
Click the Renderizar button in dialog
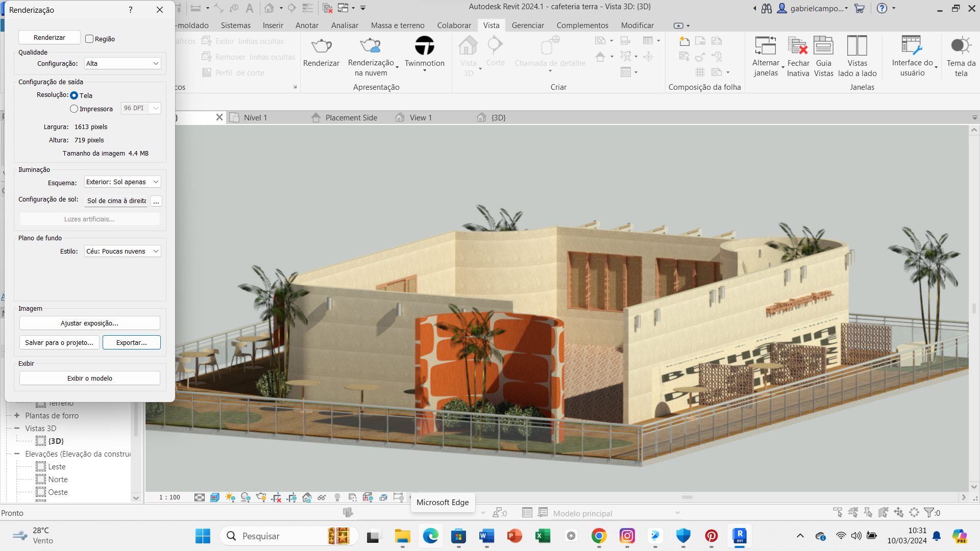click(x=50, y=37)
